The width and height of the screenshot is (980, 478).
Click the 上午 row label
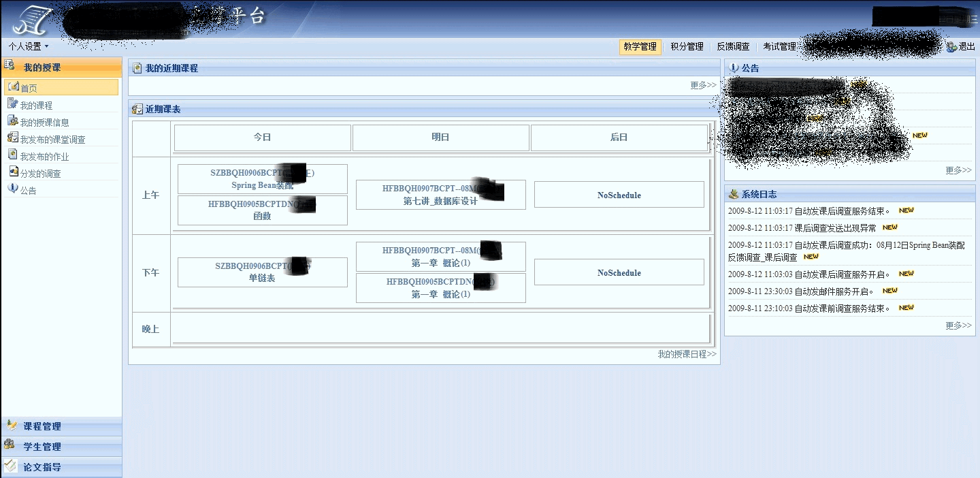[151, 195]
